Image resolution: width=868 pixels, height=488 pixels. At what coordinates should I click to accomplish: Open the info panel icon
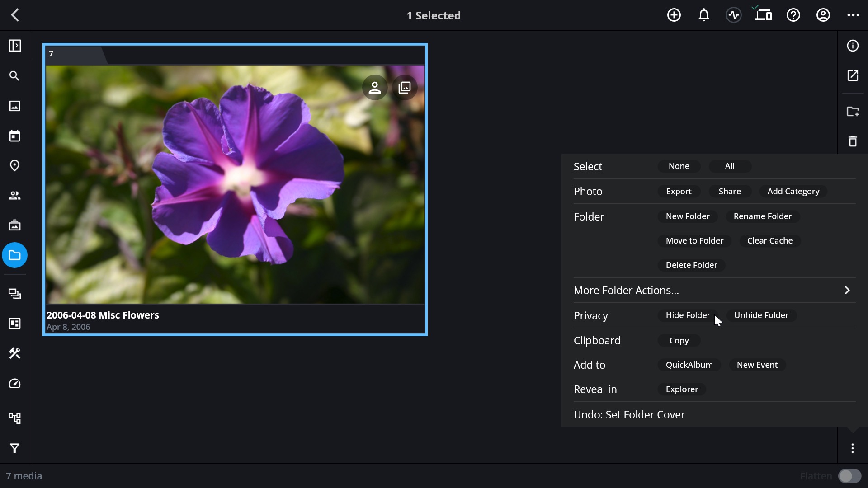tap(853, 46)
